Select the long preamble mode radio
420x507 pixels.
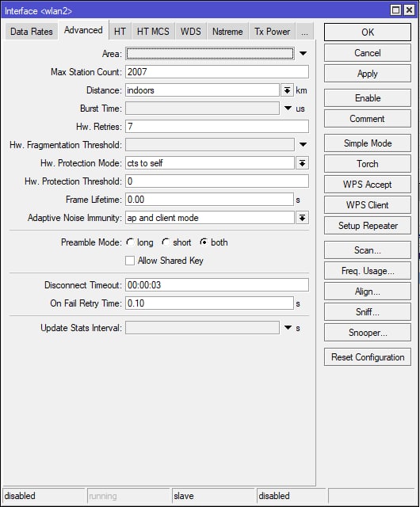[131, 242]
